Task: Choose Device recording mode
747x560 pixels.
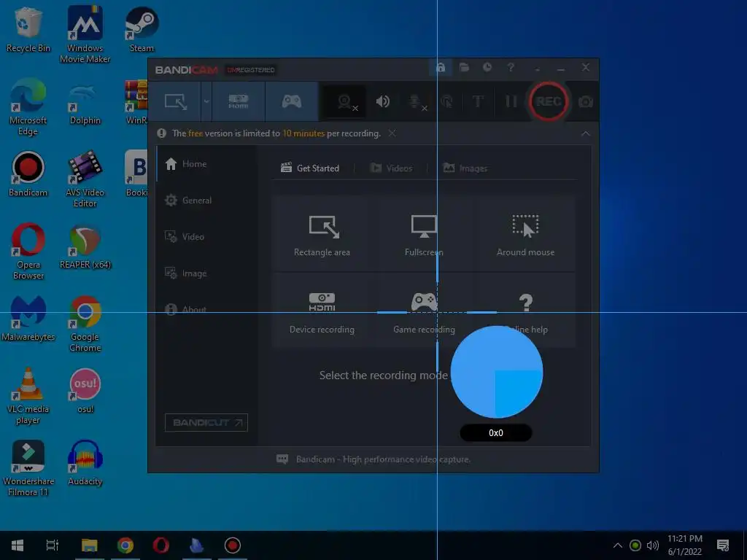Action: pos(322,312)
